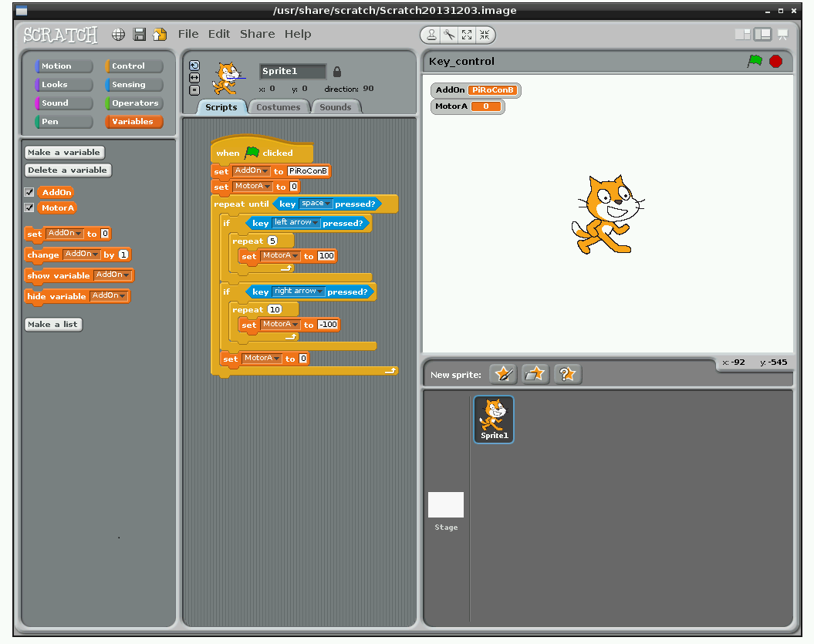Open variable dropdown in hide variable block
814x644 pixels.
(109, 296)
